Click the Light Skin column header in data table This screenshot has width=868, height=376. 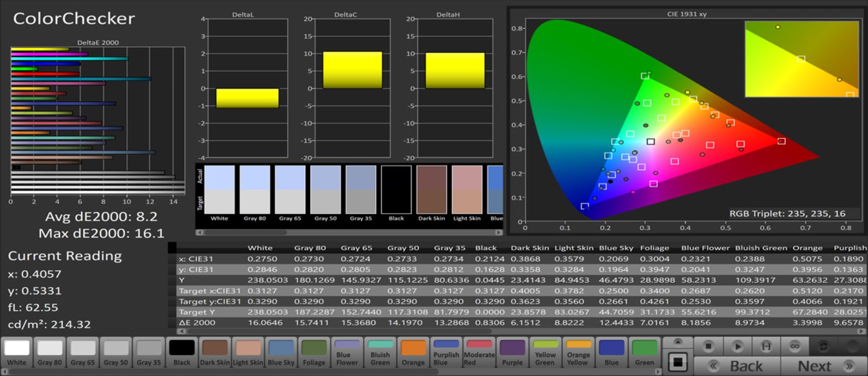[573, 248]
